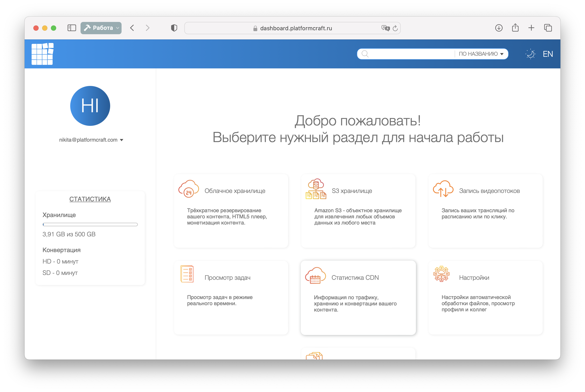Open the СТАТИСТИКА link

pos(90,199)
